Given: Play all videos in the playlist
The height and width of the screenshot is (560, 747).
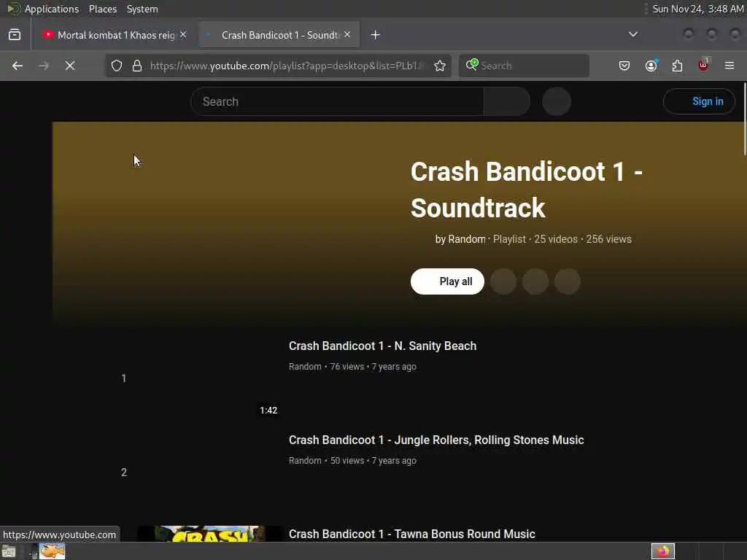Looking at the screenshot, I should click(447, 281).
